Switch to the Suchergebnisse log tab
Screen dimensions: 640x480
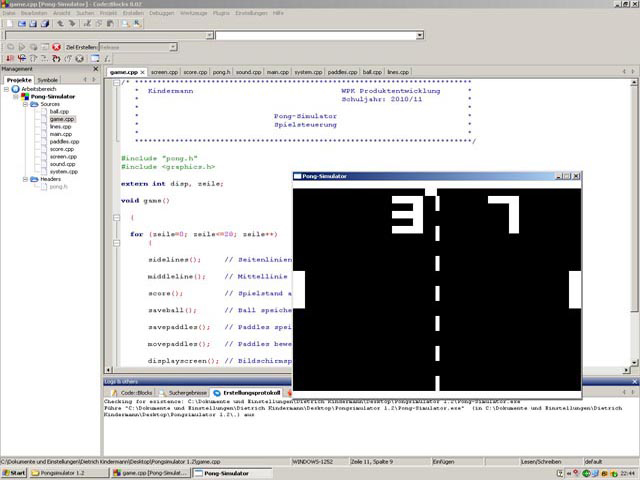click(x=184, y=393)
